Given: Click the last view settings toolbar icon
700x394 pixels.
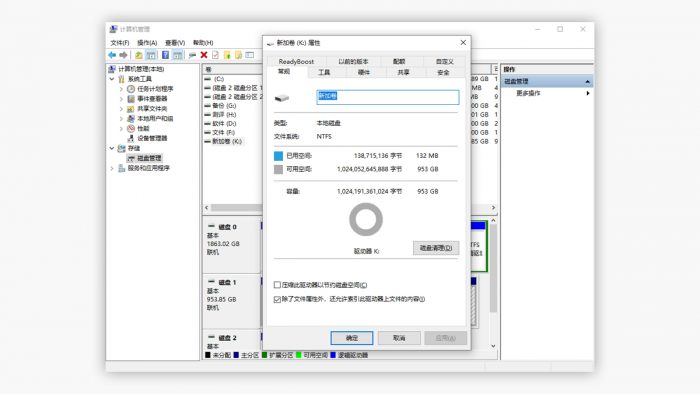Looking at the screenshot, I should (x=250, y=55).
